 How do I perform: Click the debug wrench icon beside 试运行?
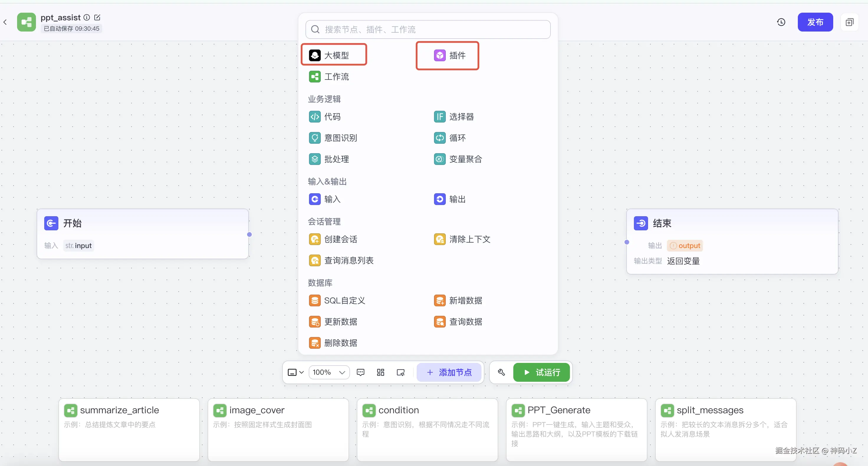501,372
